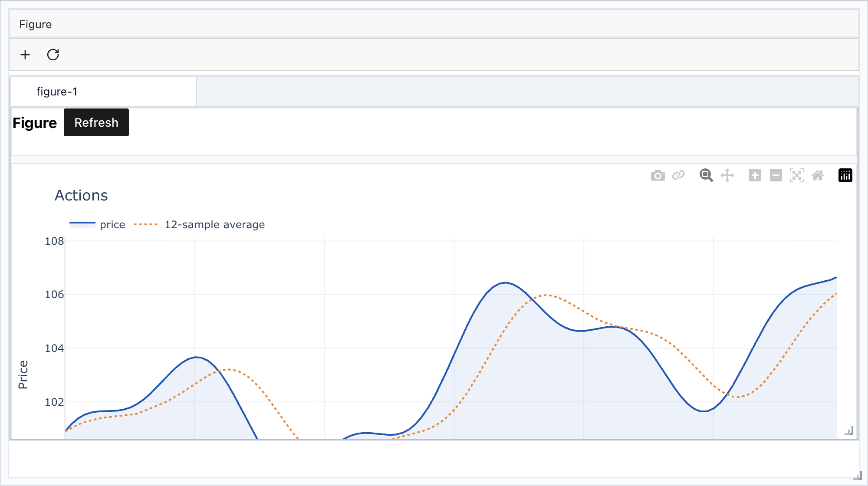Click the 106 y-axis tick label
This screenshot has height=486, width=868.
tap(54, 295)
